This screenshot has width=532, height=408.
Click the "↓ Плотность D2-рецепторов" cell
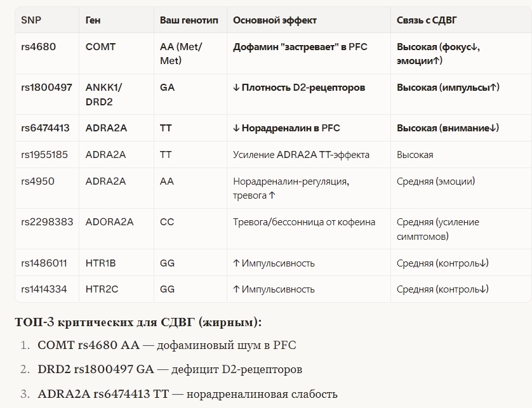tap(298, 88)
